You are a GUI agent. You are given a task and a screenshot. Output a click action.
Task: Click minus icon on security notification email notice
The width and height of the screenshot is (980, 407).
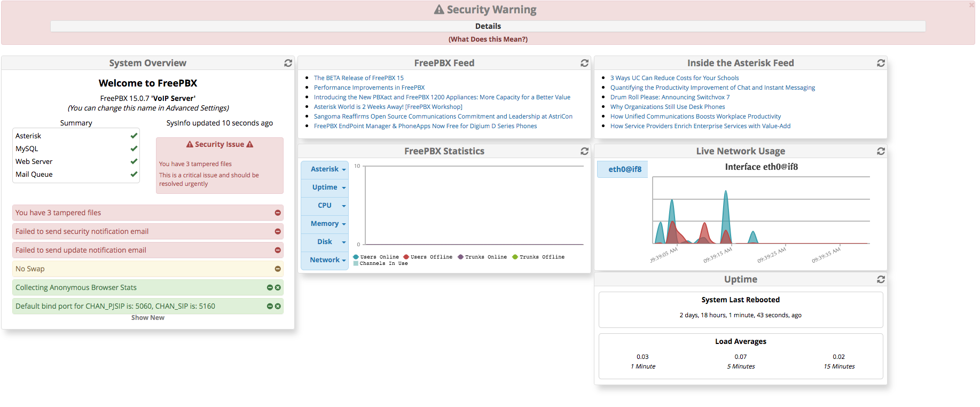pyautogui.click(x=278, y=231)
